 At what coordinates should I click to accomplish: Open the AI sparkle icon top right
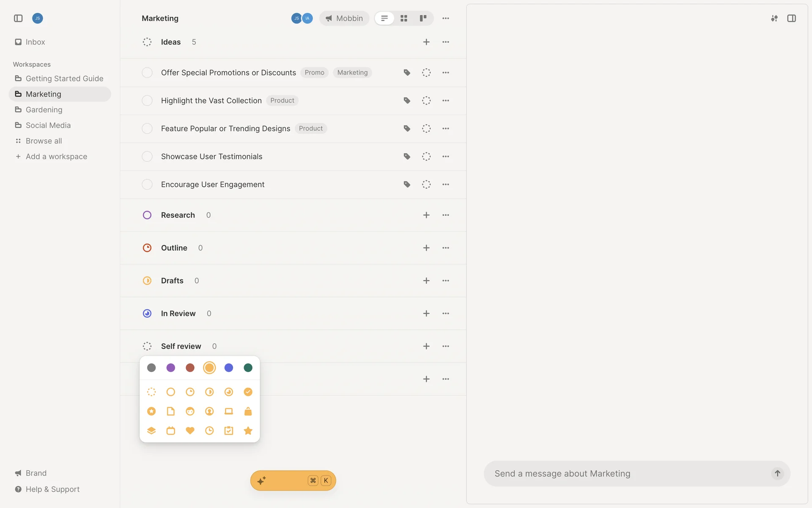774,18
